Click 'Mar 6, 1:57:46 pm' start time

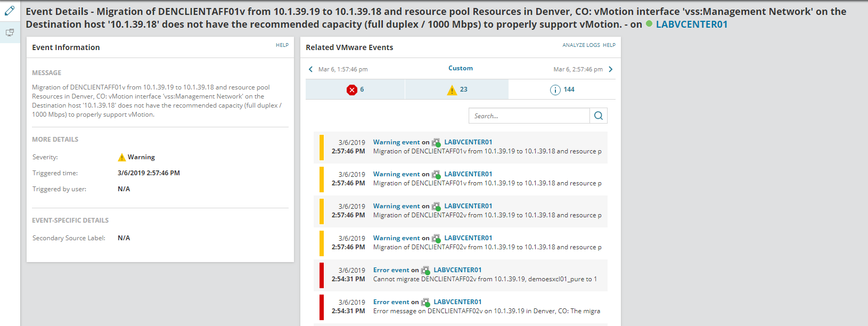point(343,69)
